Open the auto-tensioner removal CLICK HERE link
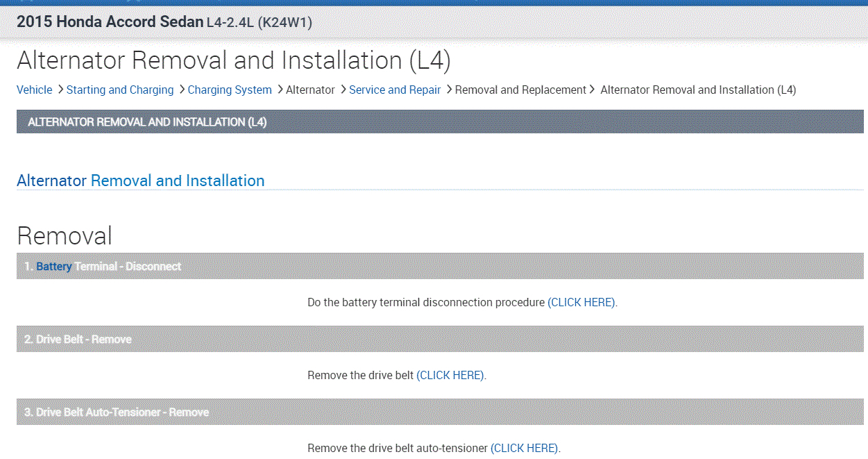868x459 pixels. (525, 449)
